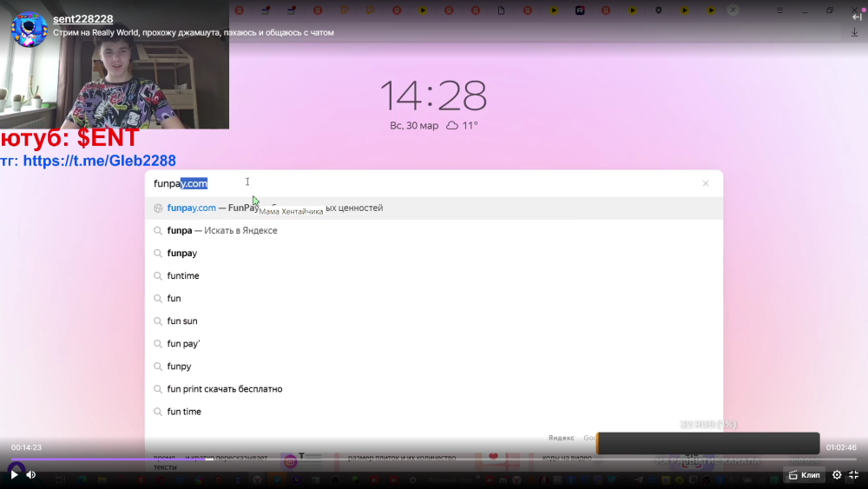Screen dimensions: 868x489
Task: Open the sent228228 channel avatar
Action: pos(29,29)
